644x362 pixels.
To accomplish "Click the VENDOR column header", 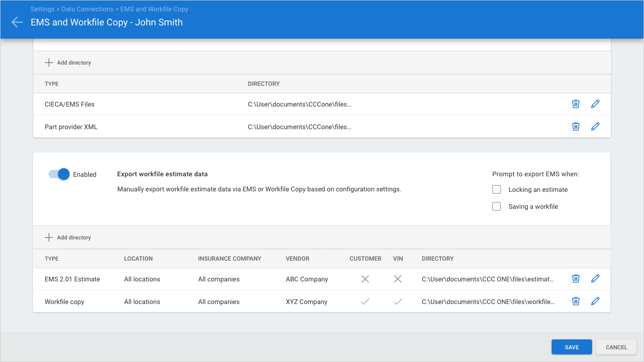I will 297,259.
